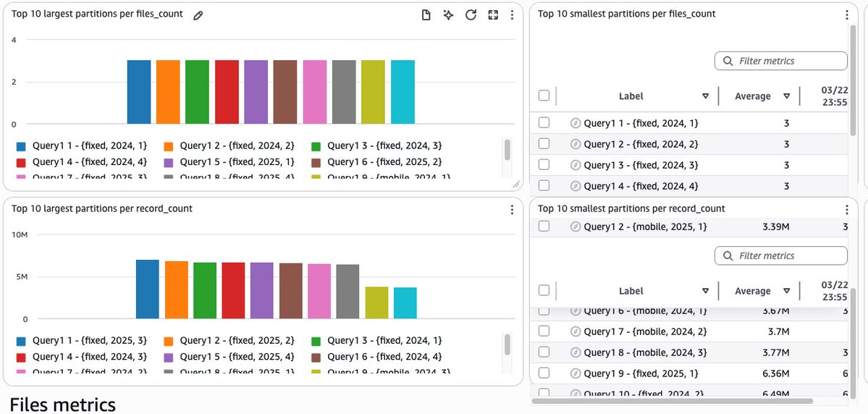This screenshot has height=414, width=868.
Task: Refresh the largest partitions per files_count widget
Action: click(x=471, y=15)
